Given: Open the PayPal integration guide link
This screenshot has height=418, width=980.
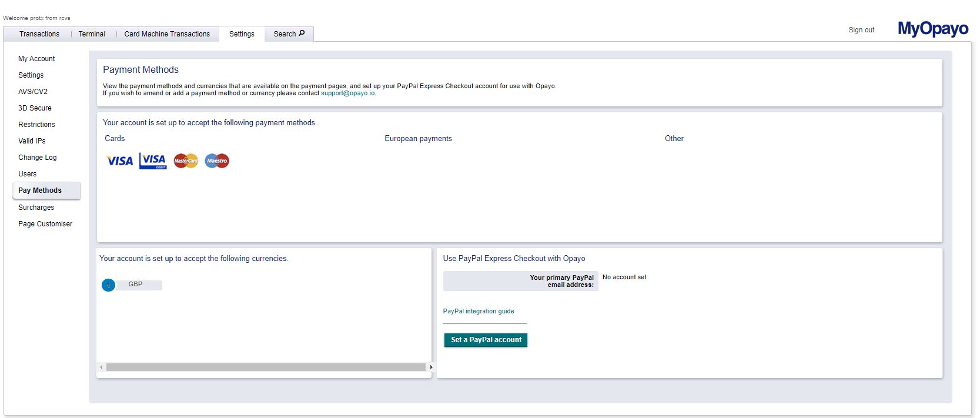Looking at the screenshot, I should [479, 311].
